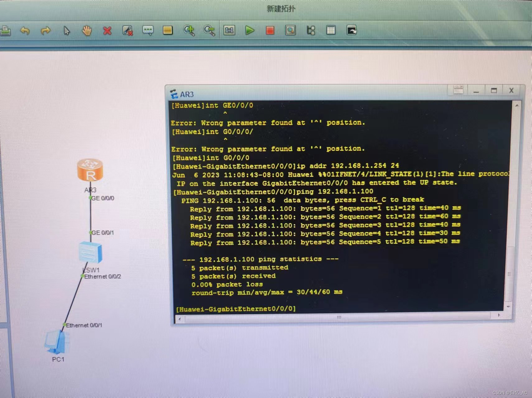Activate the hand drag tool
This screenshot has height=398, width=532.
(x=87, y=30)
